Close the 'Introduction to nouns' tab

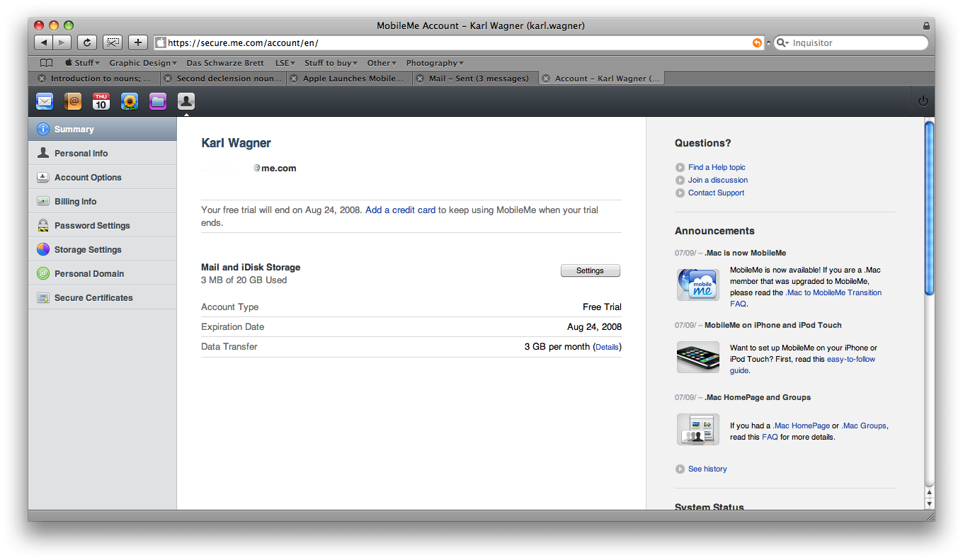(x=42, y=79)
